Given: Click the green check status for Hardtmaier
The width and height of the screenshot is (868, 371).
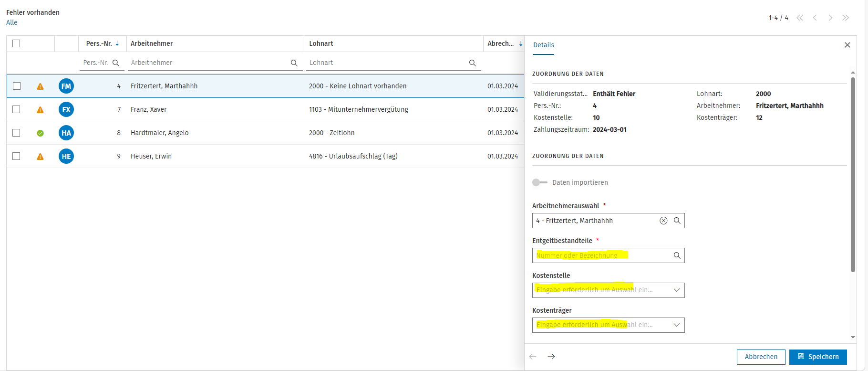Looking at the screenshot, I should pyautogui.click(x=40, y=133).
